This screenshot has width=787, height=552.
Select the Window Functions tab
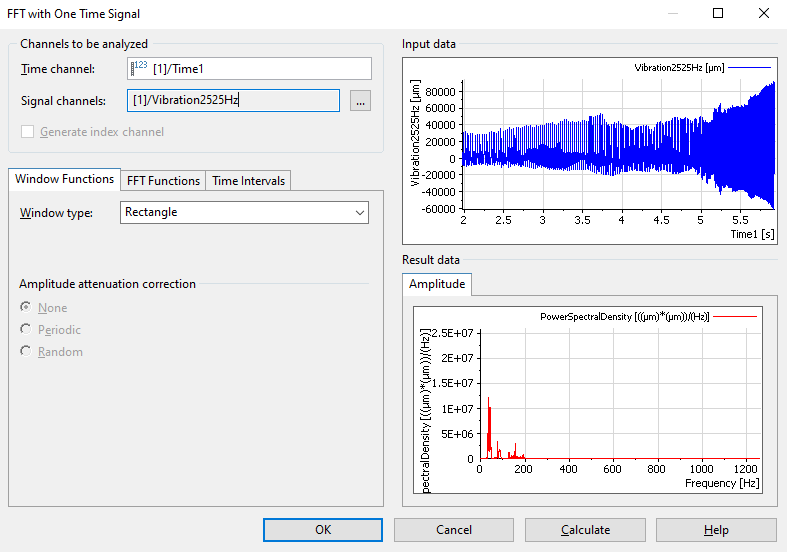coord(65,179)
